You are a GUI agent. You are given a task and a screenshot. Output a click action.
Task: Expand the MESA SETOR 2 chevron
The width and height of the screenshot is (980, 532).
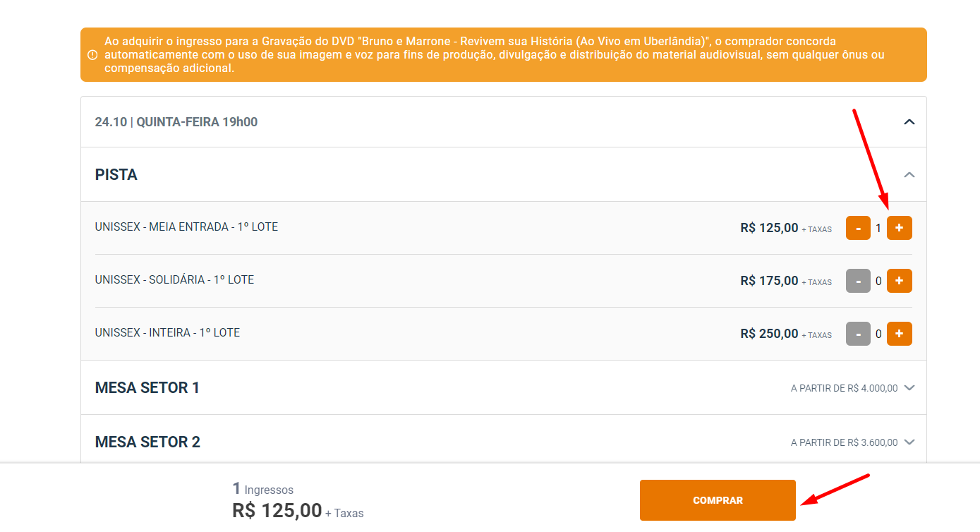click(909, 442)
